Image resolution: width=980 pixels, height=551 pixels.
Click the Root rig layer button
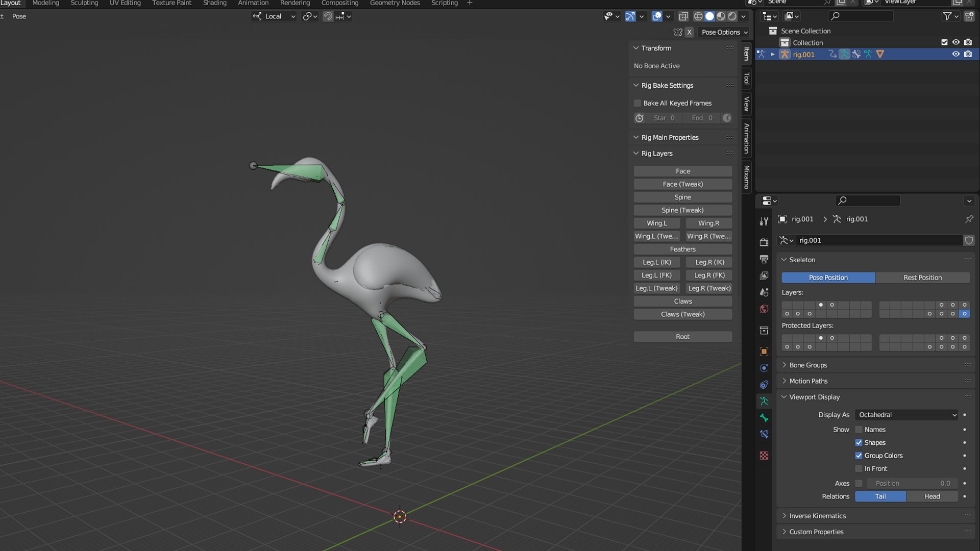click(x=683, y=337)
